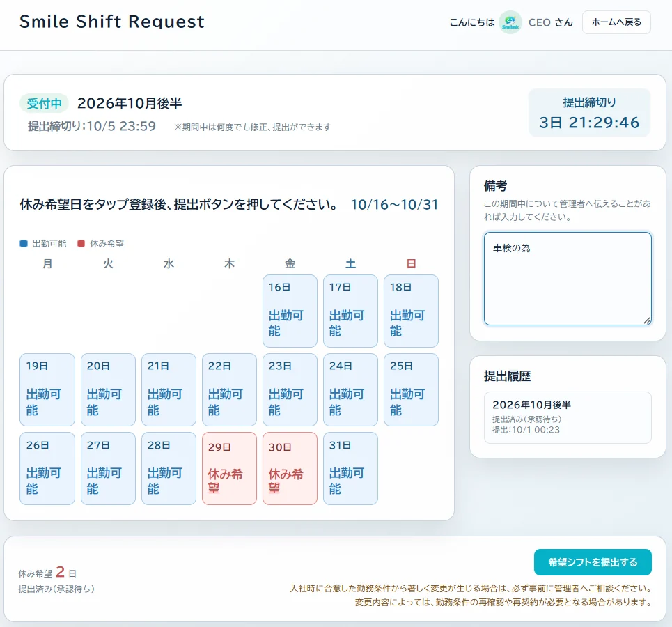Click the 月 Monday column header

(x=47, y=264)
